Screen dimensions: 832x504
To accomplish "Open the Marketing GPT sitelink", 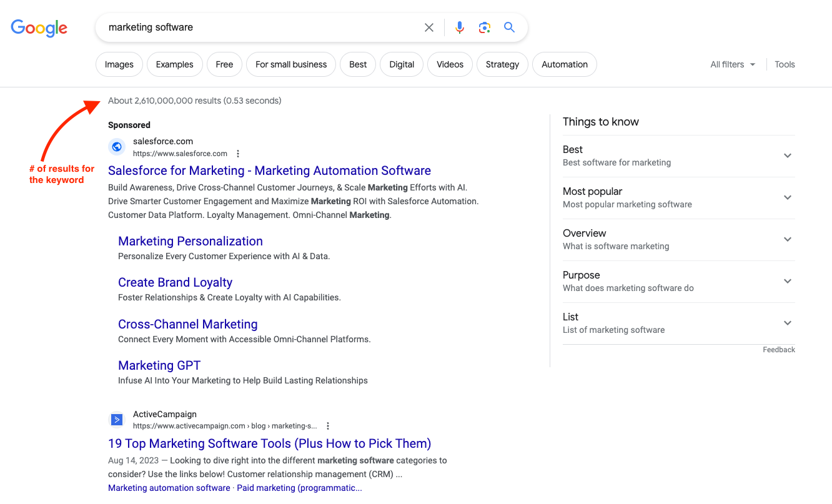I will (x=159, y=365).
